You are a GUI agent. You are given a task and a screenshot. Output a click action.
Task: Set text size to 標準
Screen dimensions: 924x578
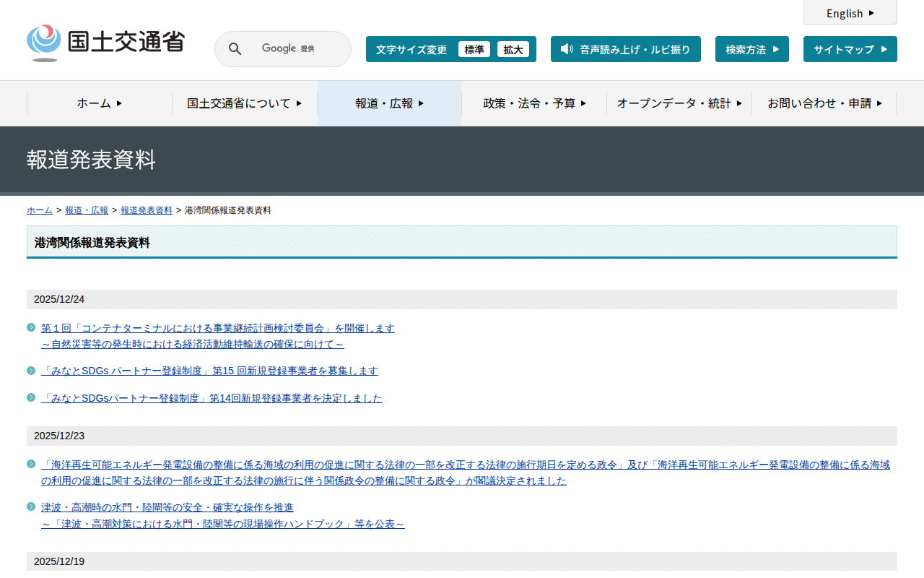(x=474, y=49)
